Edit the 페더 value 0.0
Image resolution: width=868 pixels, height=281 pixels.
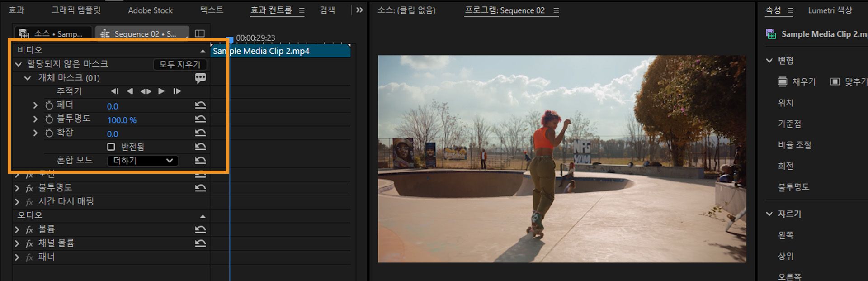[x=113, y=106]
